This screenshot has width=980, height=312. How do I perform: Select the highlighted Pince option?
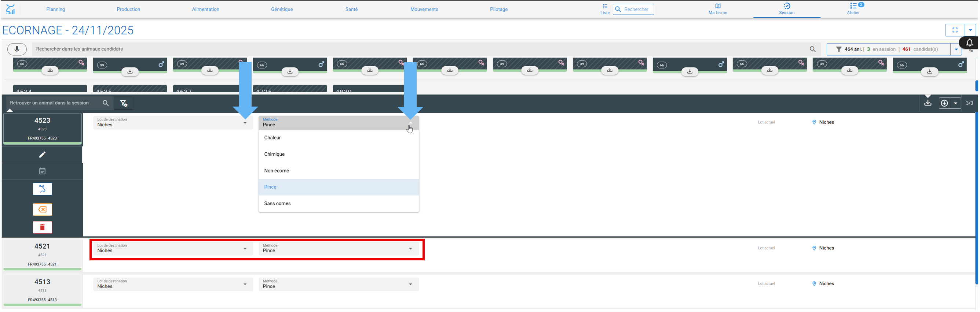point(339,187)
